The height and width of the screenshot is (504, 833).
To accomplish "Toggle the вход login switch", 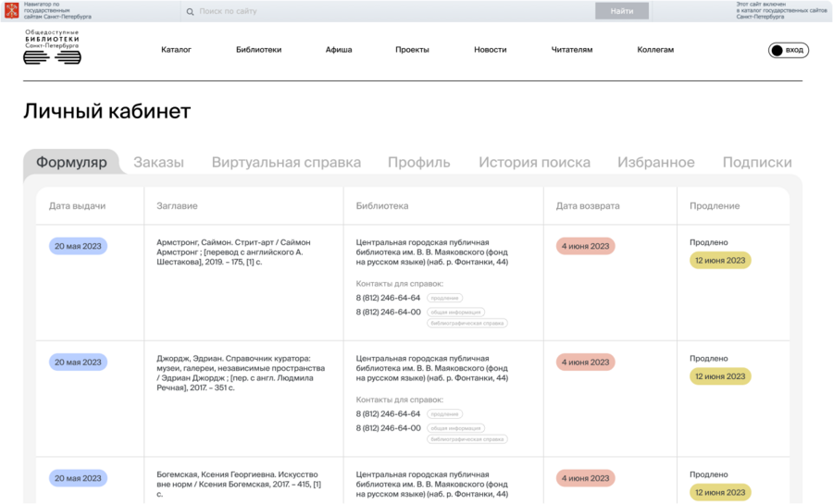I will [789, 50].
